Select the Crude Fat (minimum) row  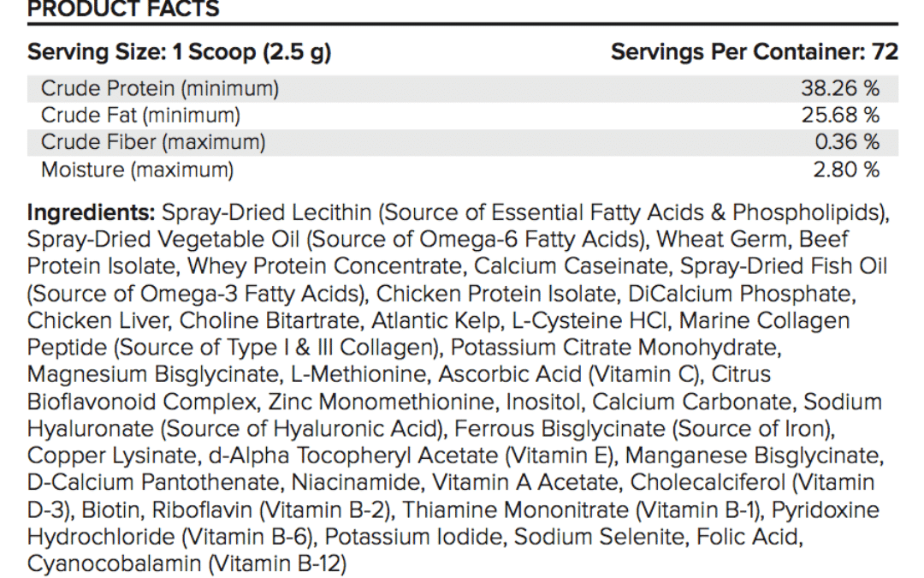[x=463, y=116]
